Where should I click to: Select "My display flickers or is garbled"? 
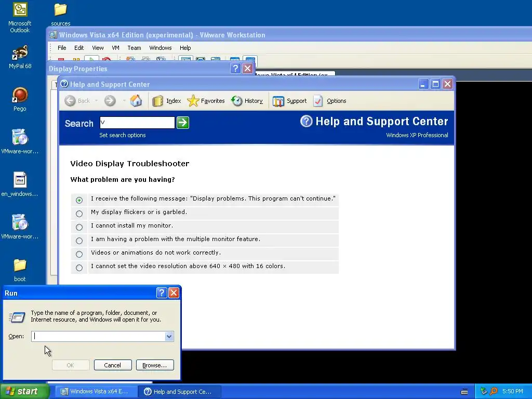79,214
